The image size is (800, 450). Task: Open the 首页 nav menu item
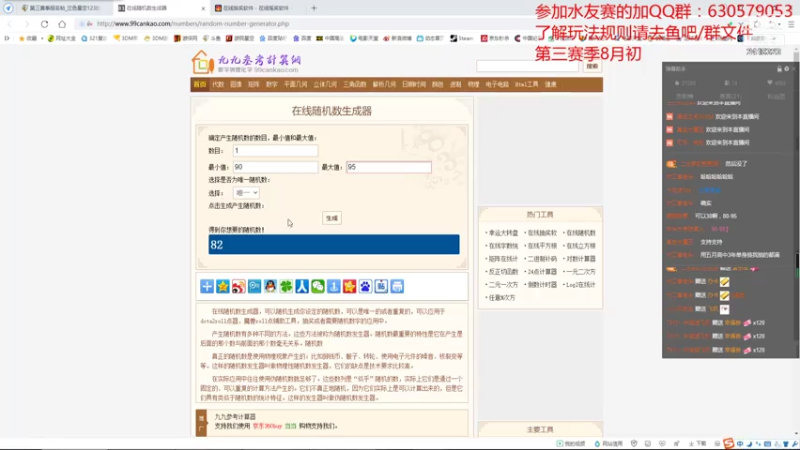(x=199, y=85)
